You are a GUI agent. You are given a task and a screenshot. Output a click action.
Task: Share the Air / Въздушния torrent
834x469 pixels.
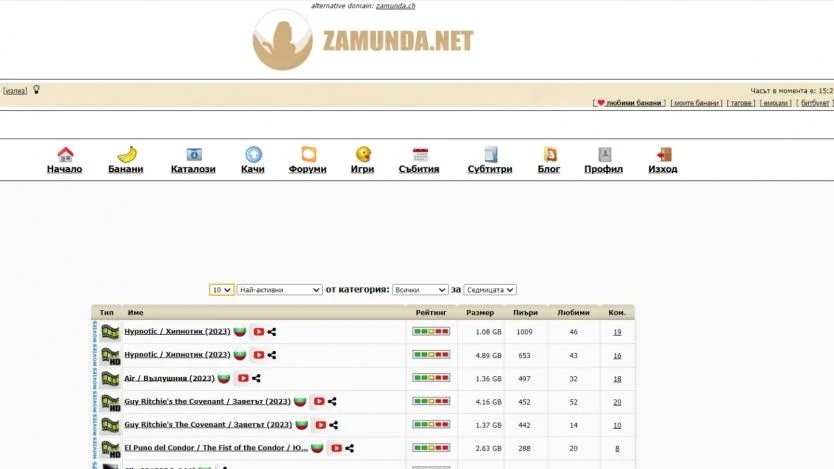click(256, 379)
